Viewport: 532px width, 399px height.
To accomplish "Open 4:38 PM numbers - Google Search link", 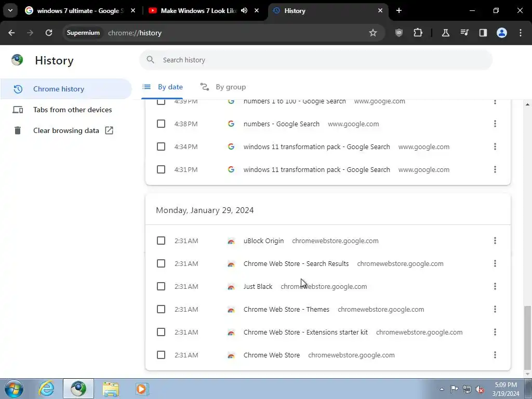I will coord(282,124).
